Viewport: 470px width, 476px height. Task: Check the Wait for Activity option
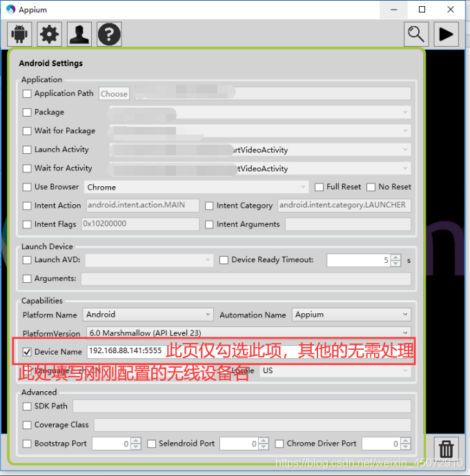(x=27, y=168)
